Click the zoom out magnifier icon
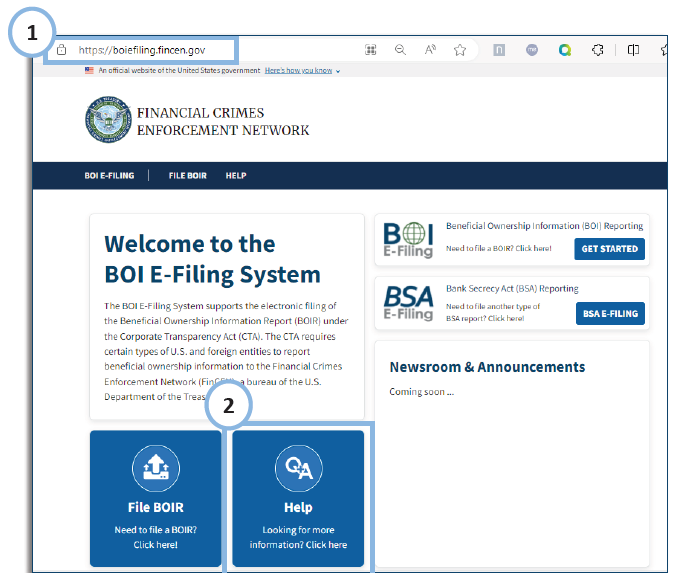The image size is (678, 573). pos(400,50)
